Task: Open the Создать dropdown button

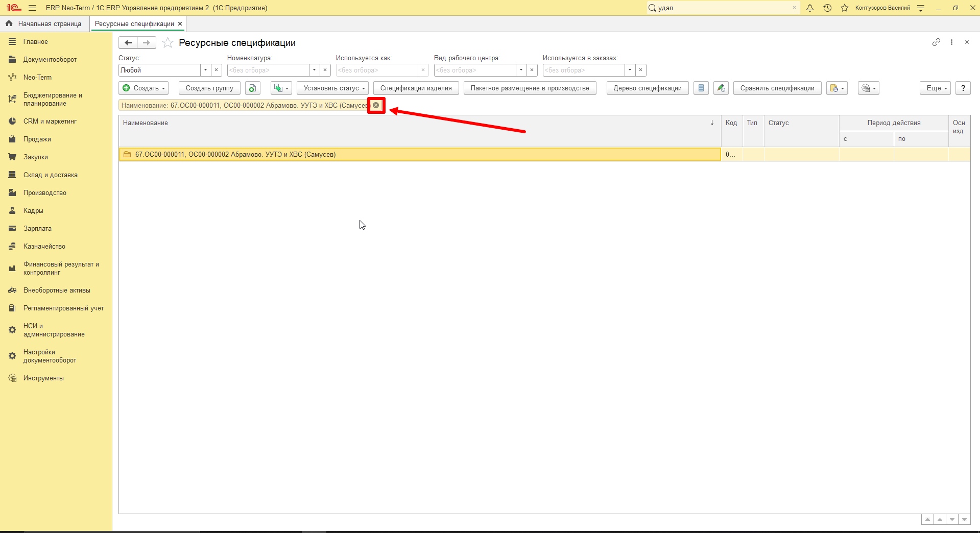Action: click(x=144, y=88)
